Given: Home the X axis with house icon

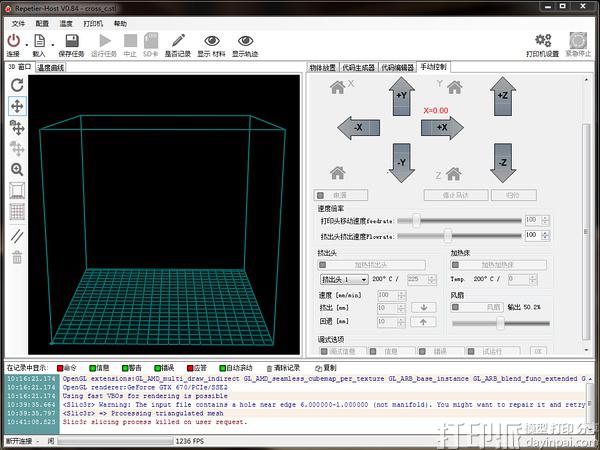Looking at the screenshot, I should click(x=337, y=86).
